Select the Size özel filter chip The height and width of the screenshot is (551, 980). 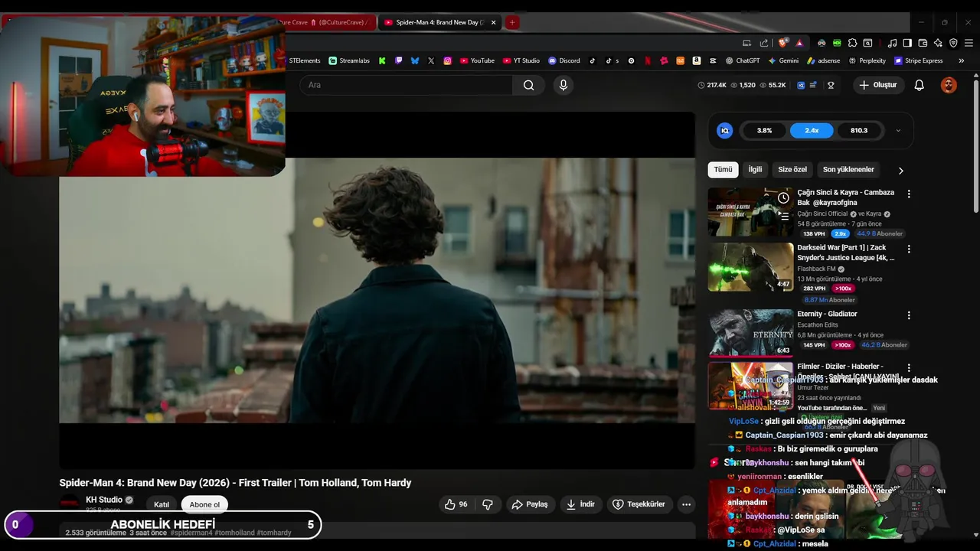792,169
